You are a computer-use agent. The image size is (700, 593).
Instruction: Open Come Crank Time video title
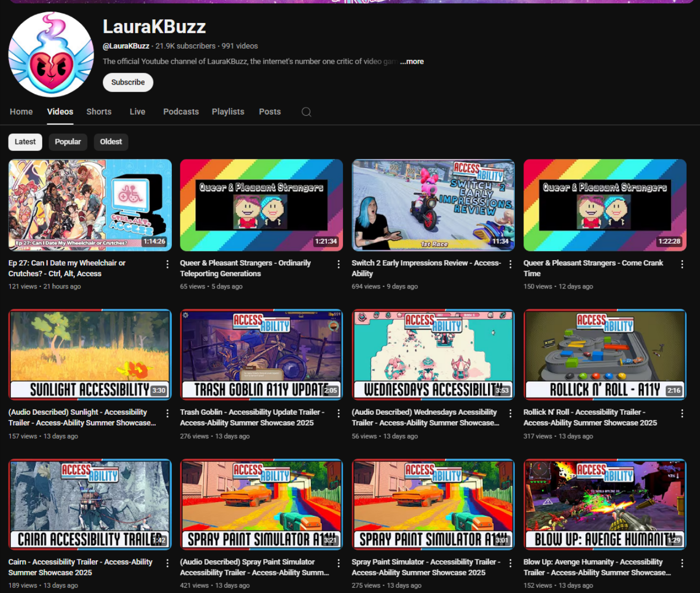pyautogui.click(x=593, y=268)
